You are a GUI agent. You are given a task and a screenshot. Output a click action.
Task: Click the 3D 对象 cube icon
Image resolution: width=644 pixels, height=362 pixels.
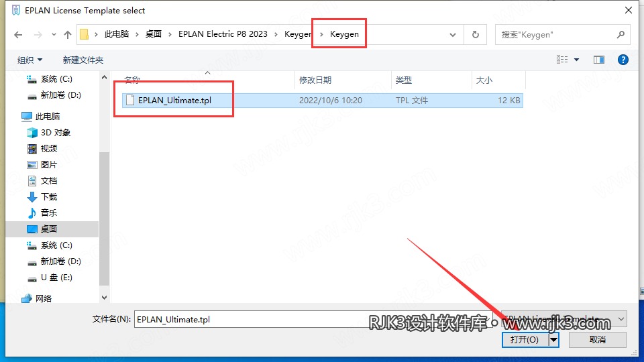(x=32, y=133)
